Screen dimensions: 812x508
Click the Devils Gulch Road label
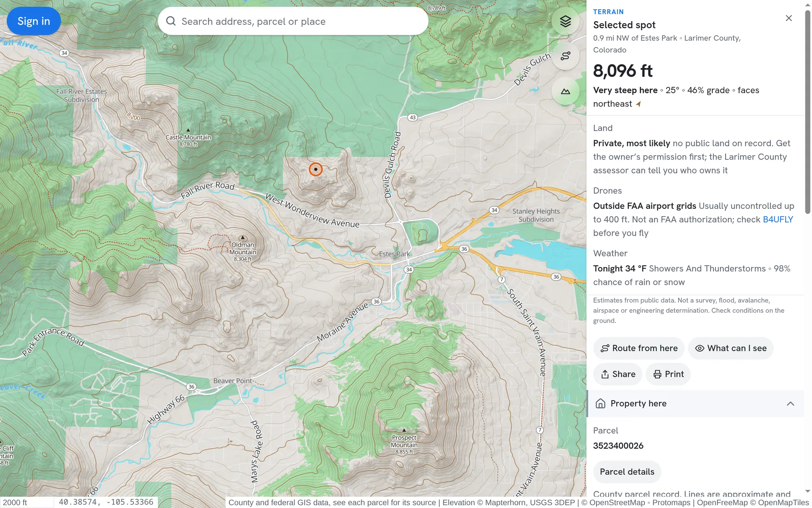pyautogui.click(x=392, y=165)
